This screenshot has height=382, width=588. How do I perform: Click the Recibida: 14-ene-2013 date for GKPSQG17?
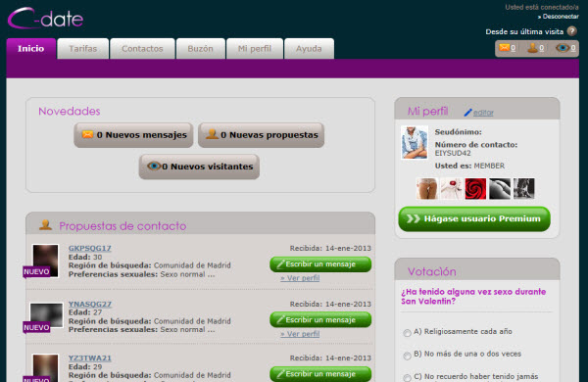[330, 248]
